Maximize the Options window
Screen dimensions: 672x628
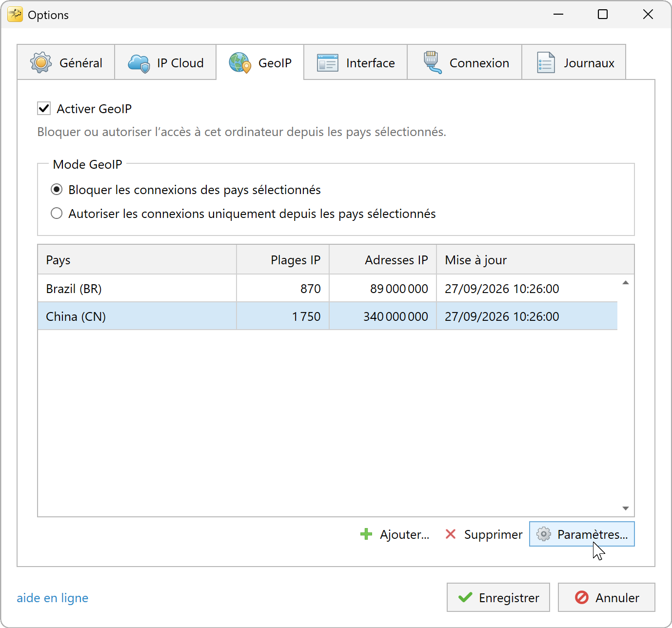click(603, 15)
